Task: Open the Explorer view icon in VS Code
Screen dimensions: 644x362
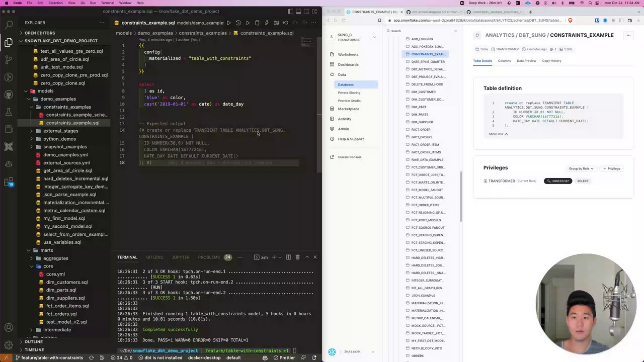Action: [9, 42]
